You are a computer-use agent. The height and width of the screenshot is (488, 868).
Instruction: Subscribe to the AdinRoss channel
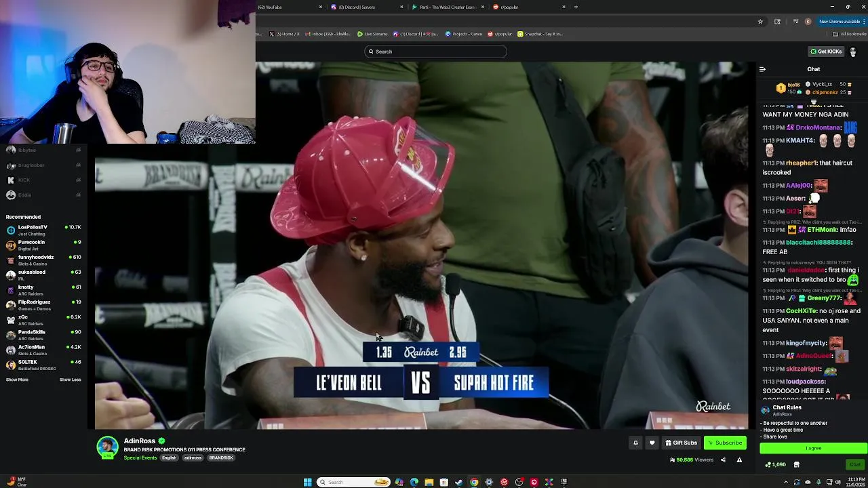click(x=725, y=443)
